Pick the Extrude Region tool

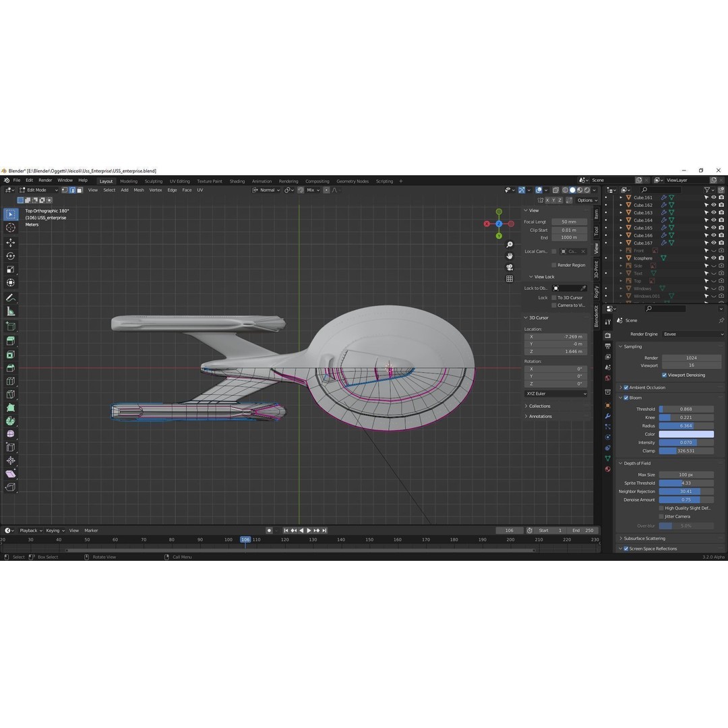[x=11, y=341]
